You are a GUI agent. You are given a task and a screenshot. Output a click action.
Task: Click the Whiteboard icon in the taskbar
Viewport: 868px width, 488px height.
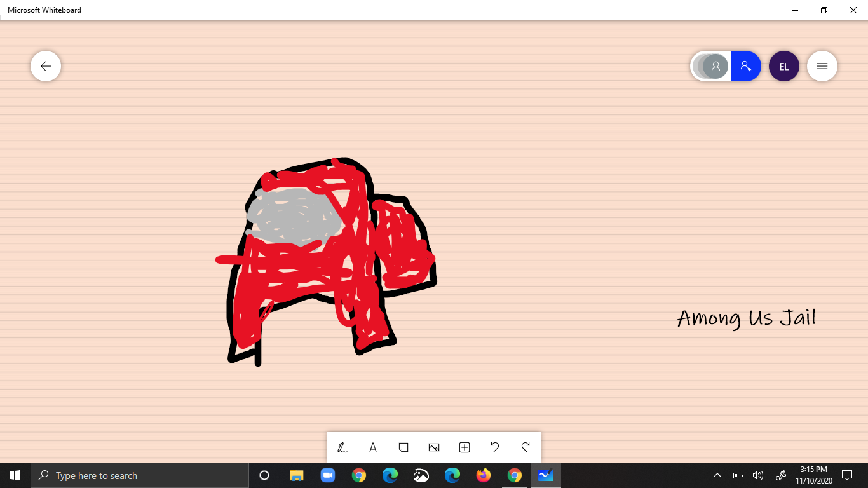click(x=546, y=475)
